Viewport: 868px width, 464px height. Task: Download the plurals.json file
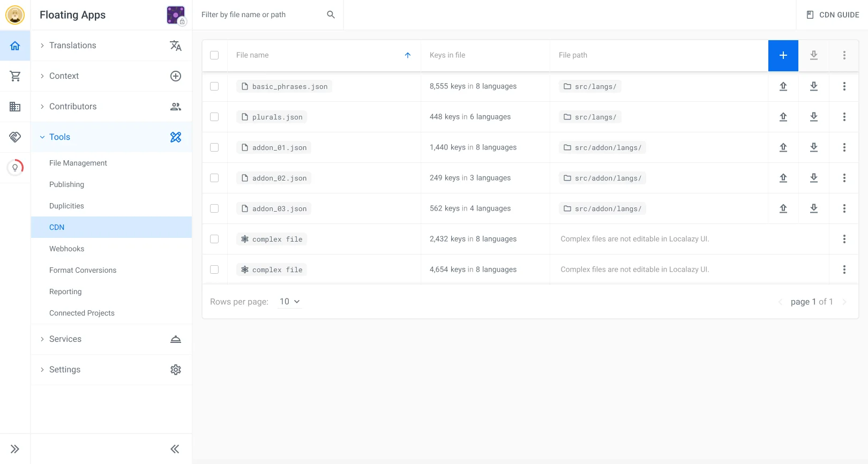pyautogui.click(x=813, y=117)
